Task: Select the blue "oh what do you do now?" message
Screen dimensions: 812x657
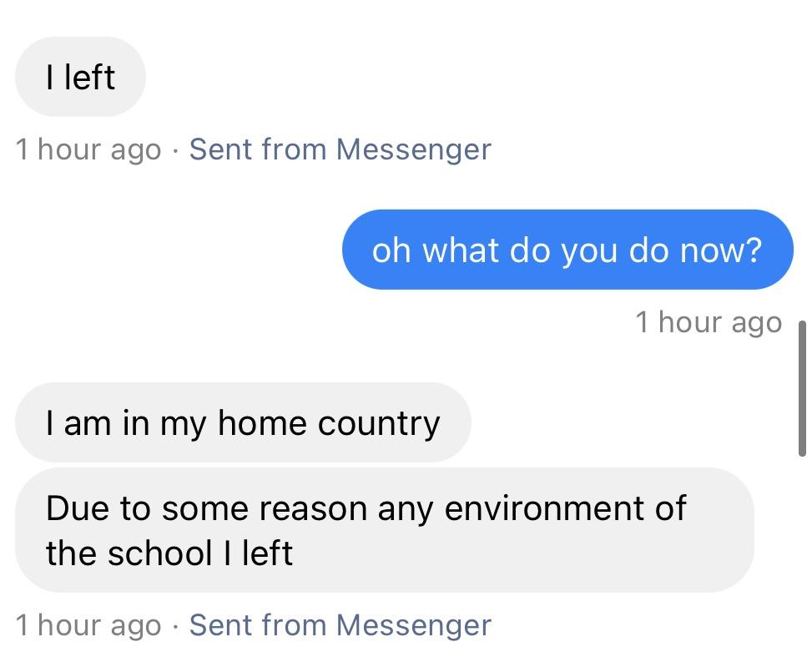Action: point(567,250)
